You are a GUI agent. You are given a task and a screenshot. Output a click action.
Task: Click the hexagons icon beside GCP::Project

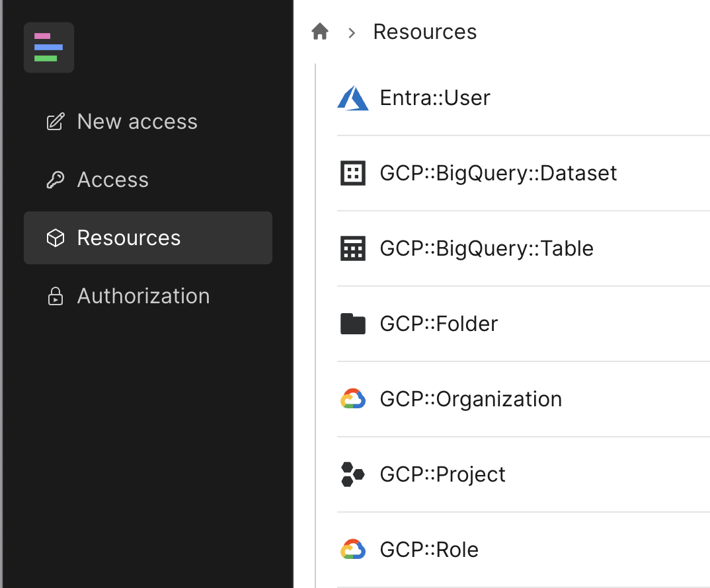[353, 474]
